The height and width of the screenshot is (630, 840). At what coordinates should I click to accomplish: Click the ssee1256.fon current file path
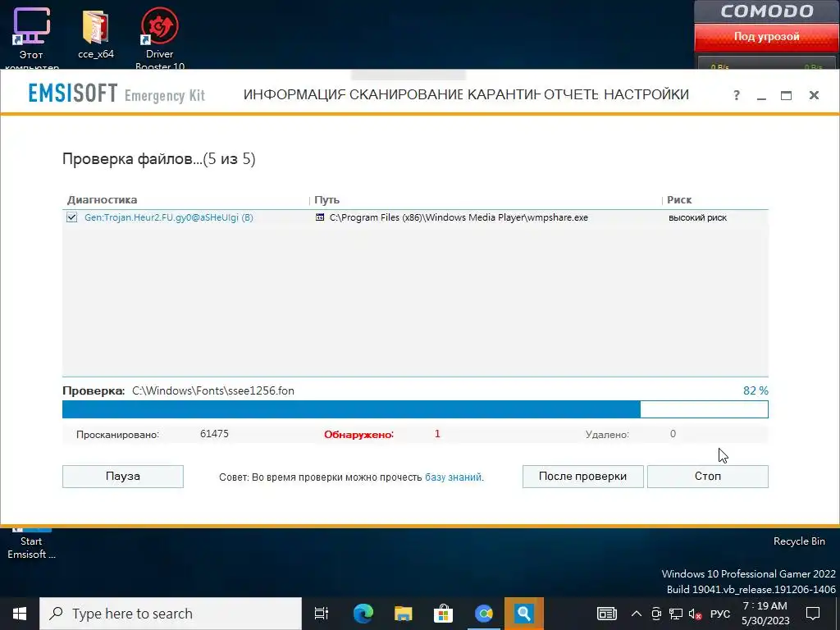[213, 390]
